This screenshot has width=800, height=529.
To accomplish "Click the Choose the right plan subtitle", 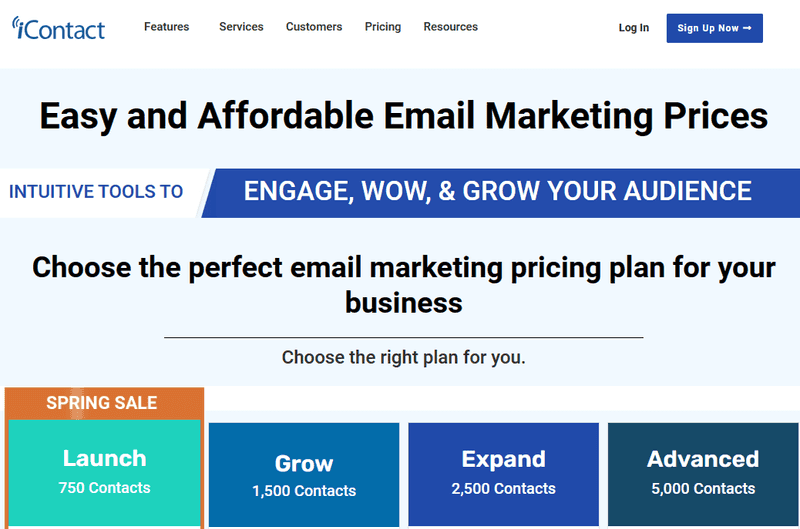I will tap(404, 358).
